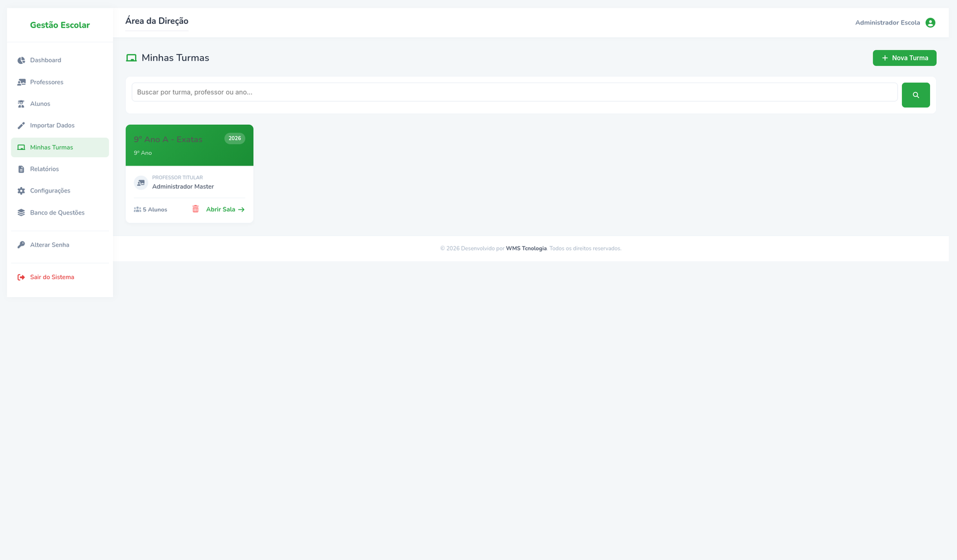Open the class via Abrir Sala link
Viewport: 957px width, 560px height.
[225, 210]
